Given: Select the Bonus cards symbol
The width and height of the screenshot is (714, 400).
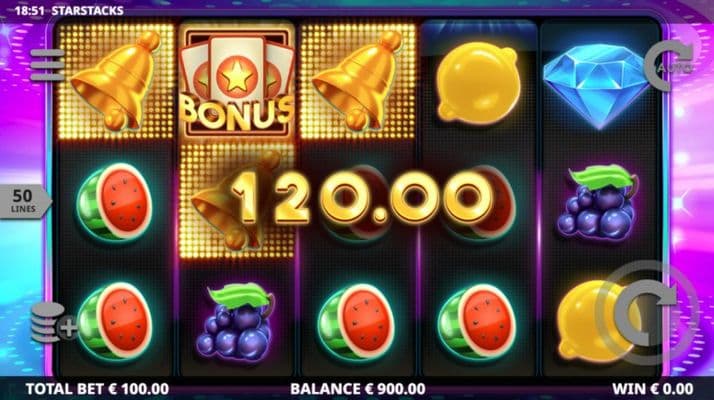Looking at the screenshot, I should 236,82.
